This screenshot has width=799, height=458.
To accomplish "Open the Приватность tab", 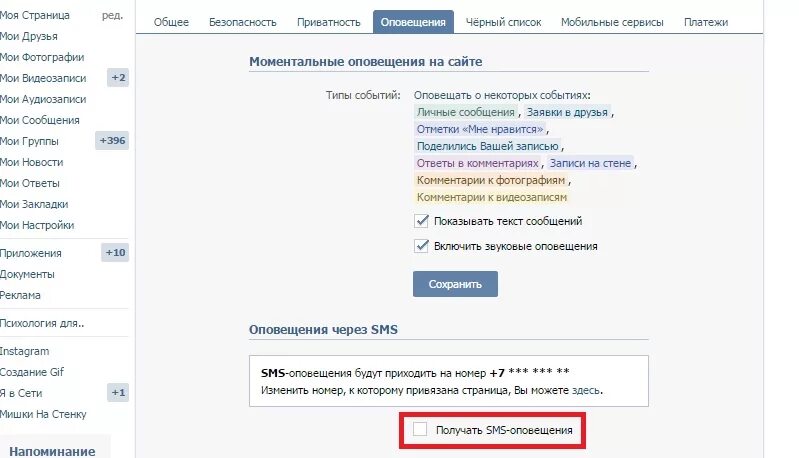I will click(329, 22).
